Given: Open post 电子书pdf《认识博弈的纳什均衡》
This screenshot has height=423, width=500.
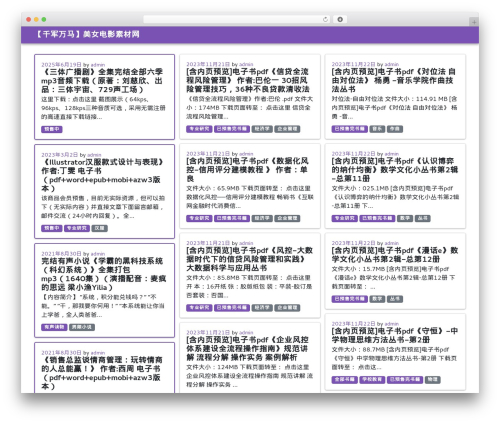Looking at the screenshot, I should click(395, 170).
